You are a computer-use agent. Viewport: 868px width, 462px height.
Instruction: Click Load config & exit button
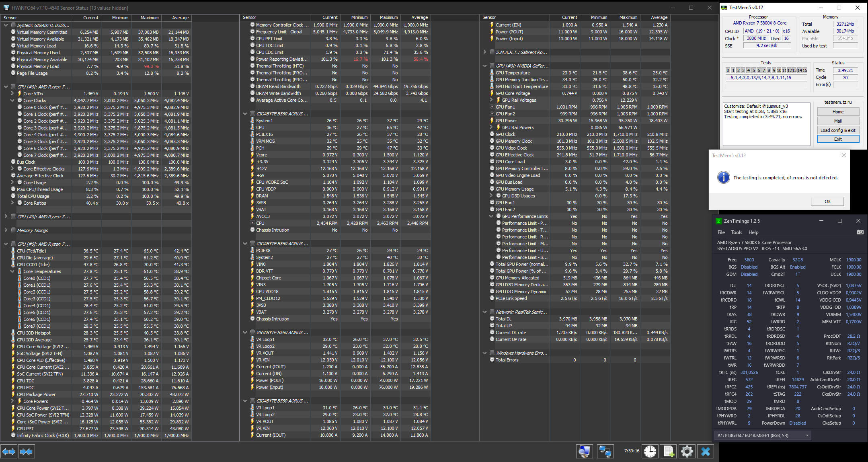[x=838, y=130]
